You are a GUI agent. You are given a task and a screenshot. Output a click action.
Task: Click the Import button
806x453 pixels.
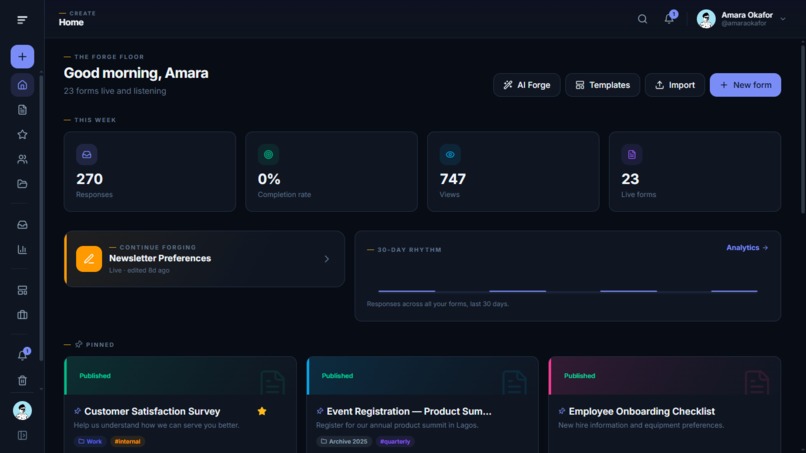[x=675, y=85]
